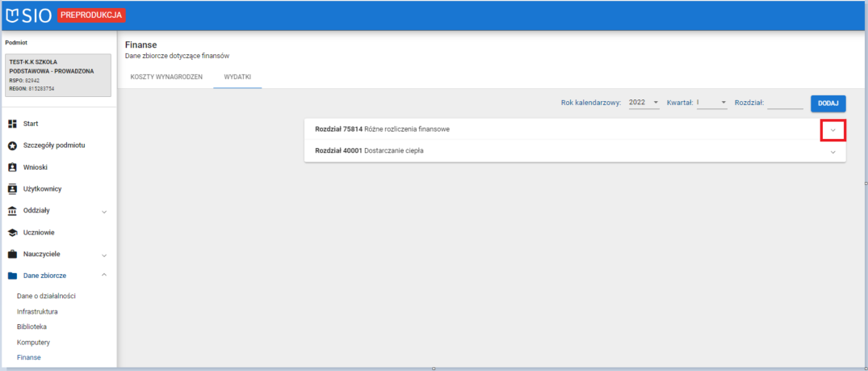Click the Oddziały building icon

(x=12, y=211)
